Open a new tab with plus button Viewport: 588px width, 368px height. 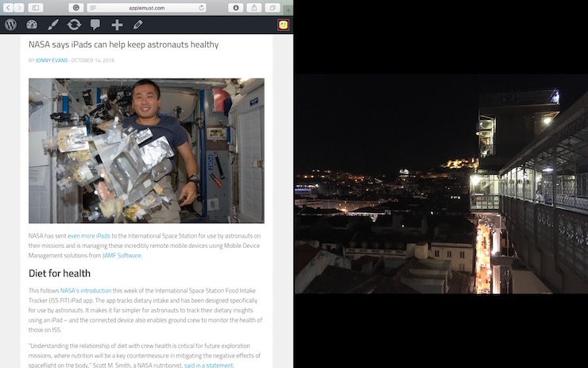pos(288,10)
